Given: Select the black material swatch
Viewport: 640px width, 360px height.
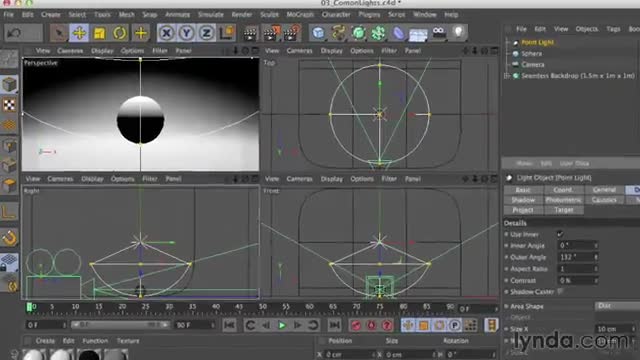Looking at the screenshot, I should (89, 354).
